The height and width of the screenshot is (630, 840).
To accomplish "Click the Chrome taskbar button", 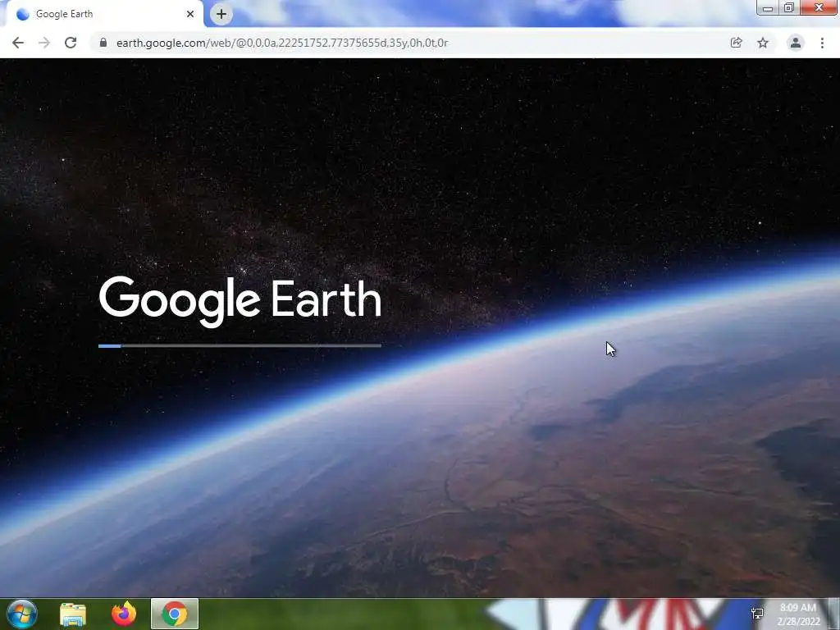I will click(x=175, y=614).
